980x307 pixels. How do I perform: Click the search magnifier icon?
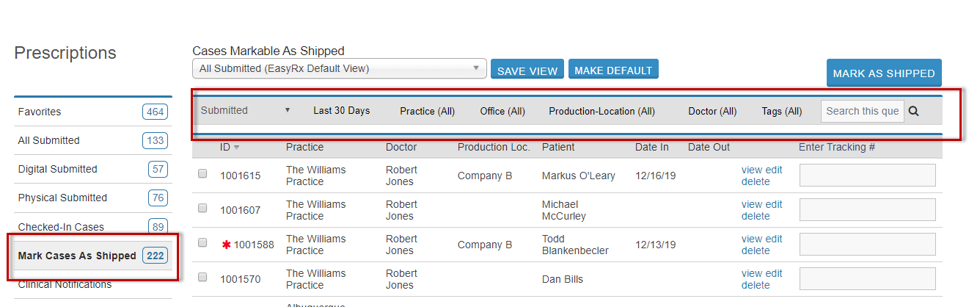pyautogui.click(x=914, y=112)
